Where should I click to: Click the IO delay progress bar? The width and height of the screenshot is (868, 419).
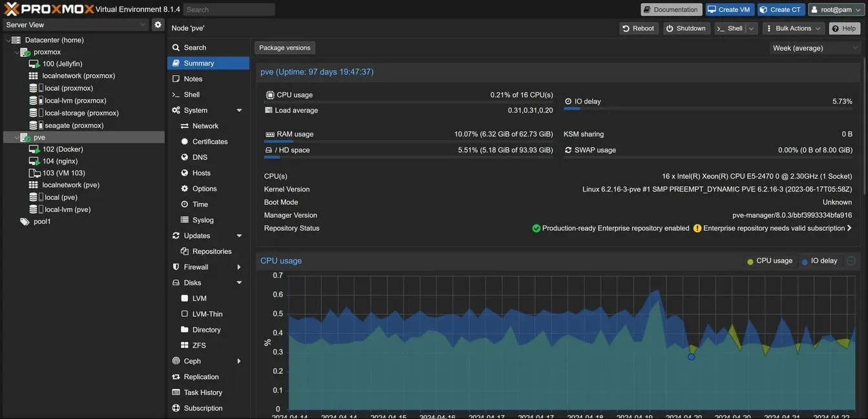pos(708,109)
